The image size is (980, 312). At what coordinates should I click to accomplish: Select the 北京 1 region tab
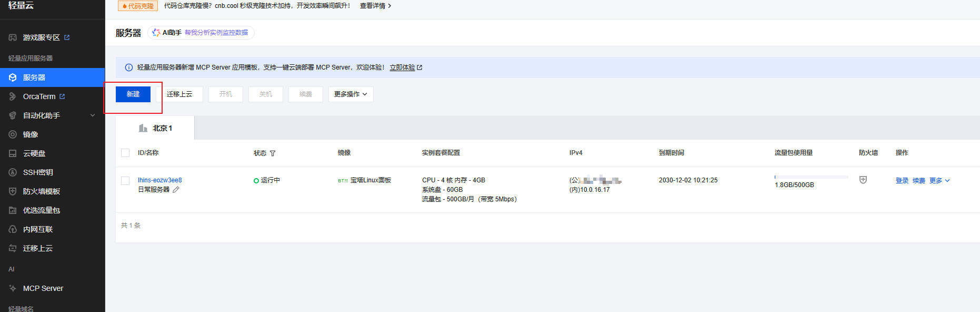(x=155, y=128)
